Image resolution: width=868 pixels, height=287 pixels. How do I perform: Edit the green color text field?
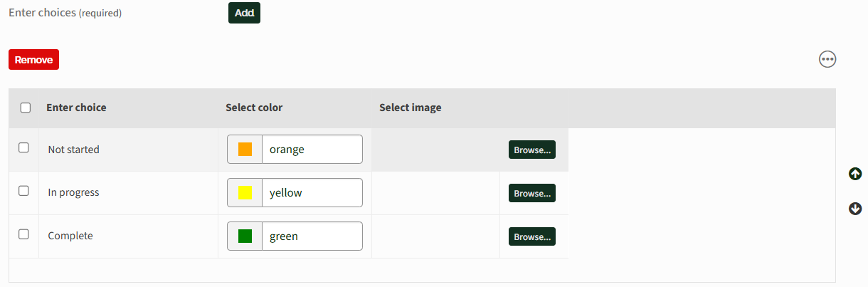coord(312,236)
